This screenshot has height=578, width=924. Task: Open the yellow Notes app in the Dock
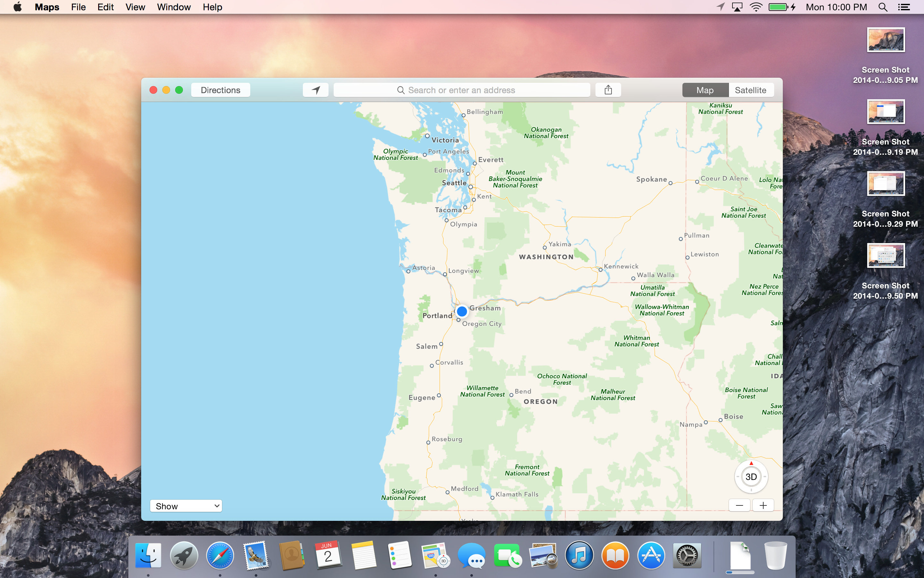(x=364, y=556)
